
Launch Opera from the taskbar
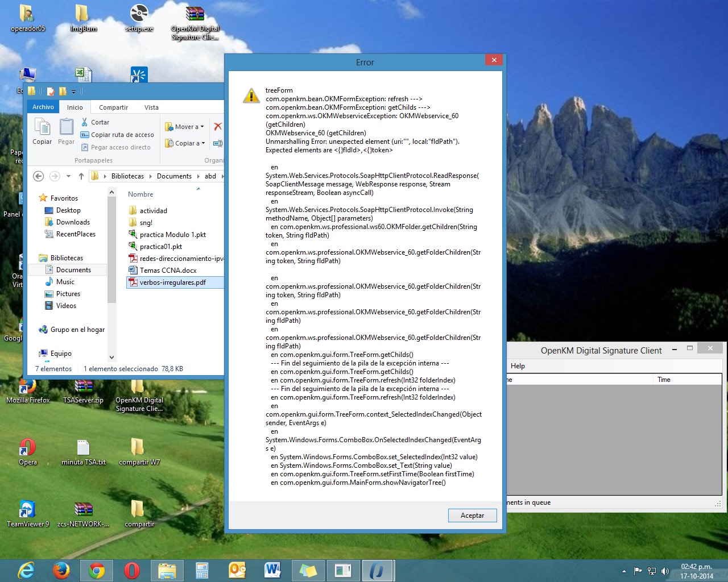(x=132, y=570)
